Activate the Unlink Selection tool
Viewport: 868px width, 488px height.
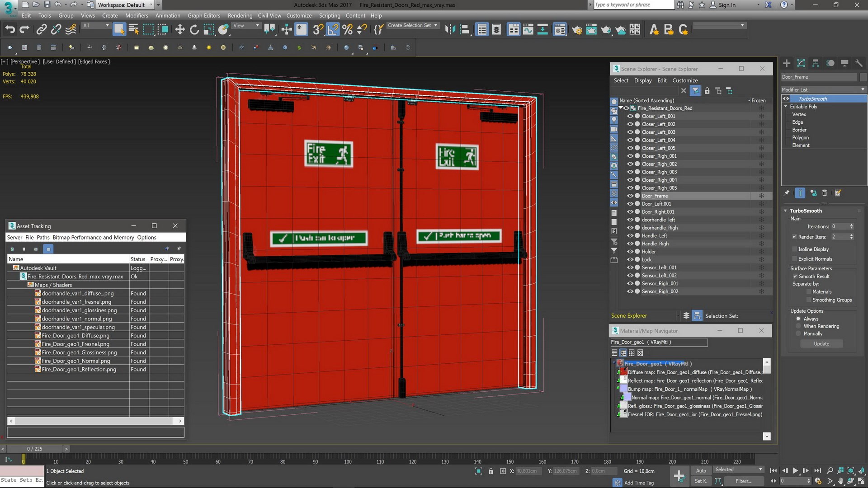pos(56,29)
